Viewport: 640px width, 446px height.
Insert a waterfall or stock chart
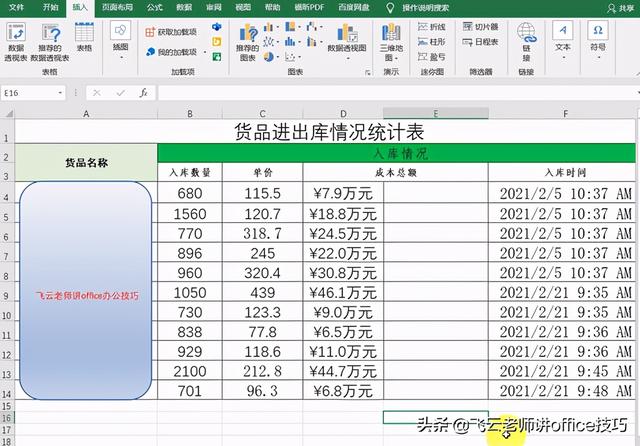point(313,27)
